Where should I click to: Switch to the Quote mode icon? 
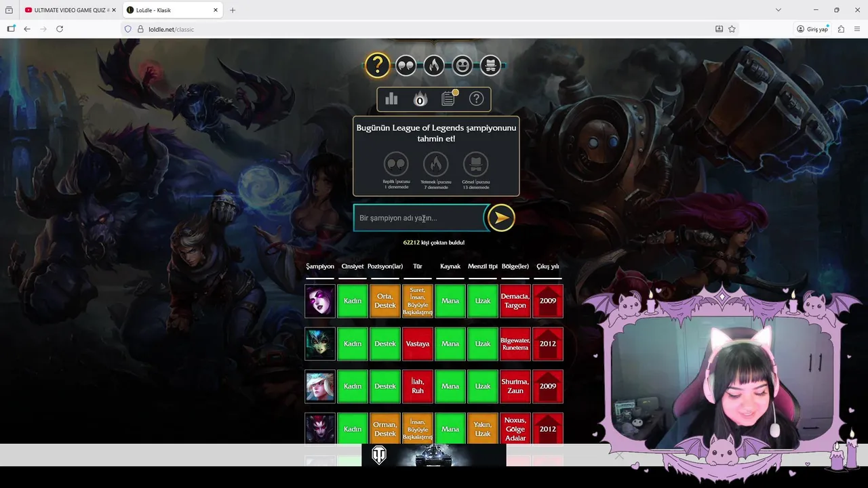click(x=406, y=65)
